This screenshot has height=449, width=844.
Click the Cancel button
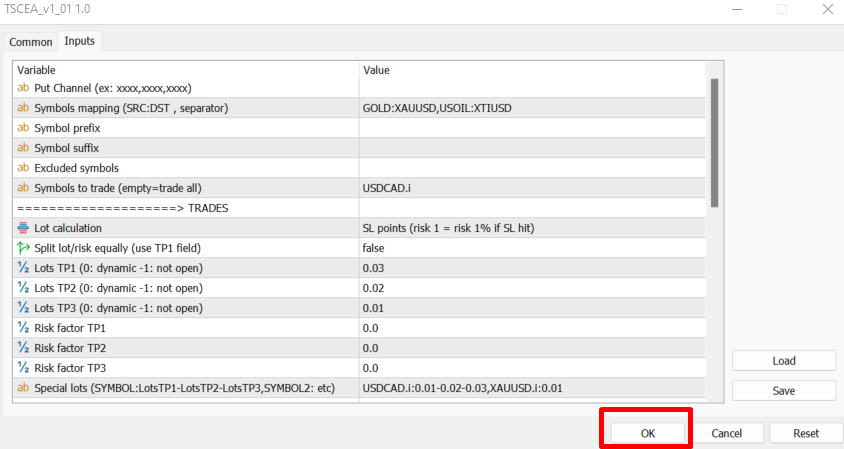click(x=726, y=433)
